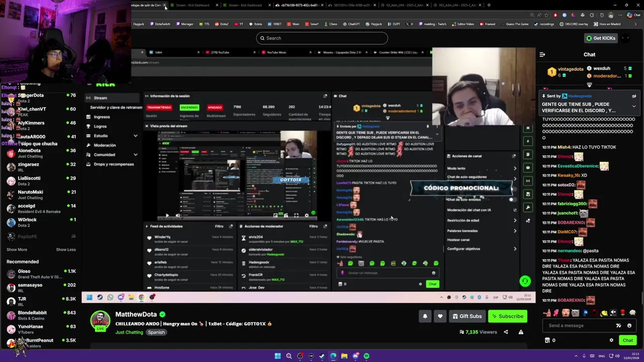The height and width of the screenshot is (362, 644).
Task: Open Steam from the taskbar
Action: tap(322, 356)
